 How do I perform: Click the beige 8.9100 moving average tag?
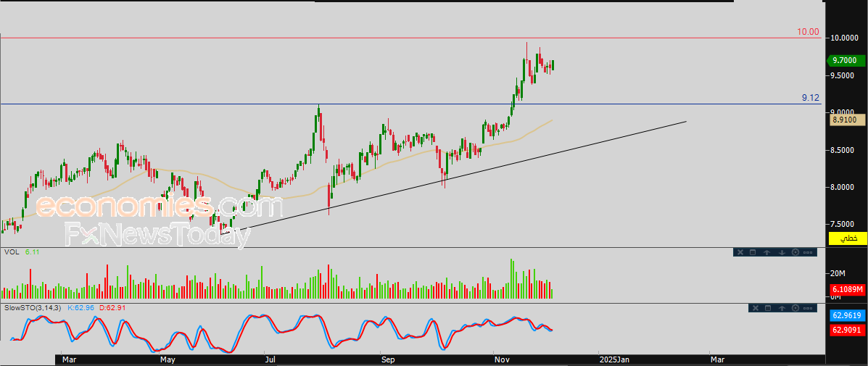click(x=847, y=120)
